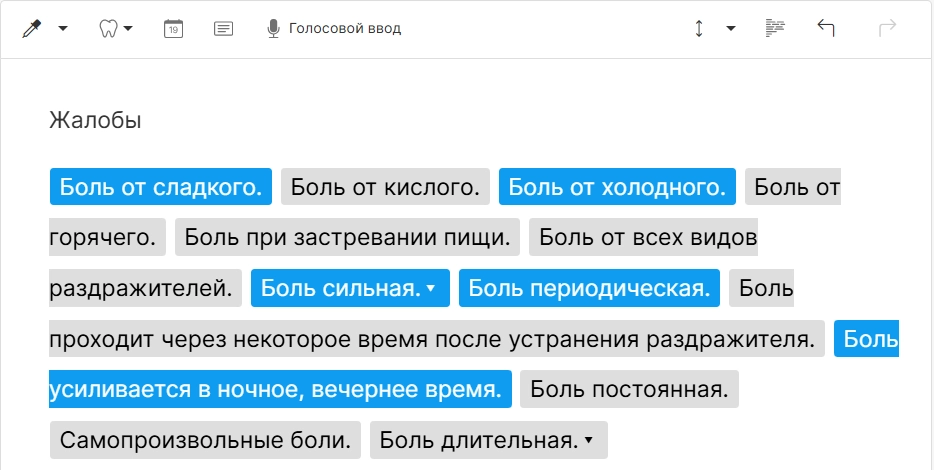Open the calendar date icon

coord(174,28)
